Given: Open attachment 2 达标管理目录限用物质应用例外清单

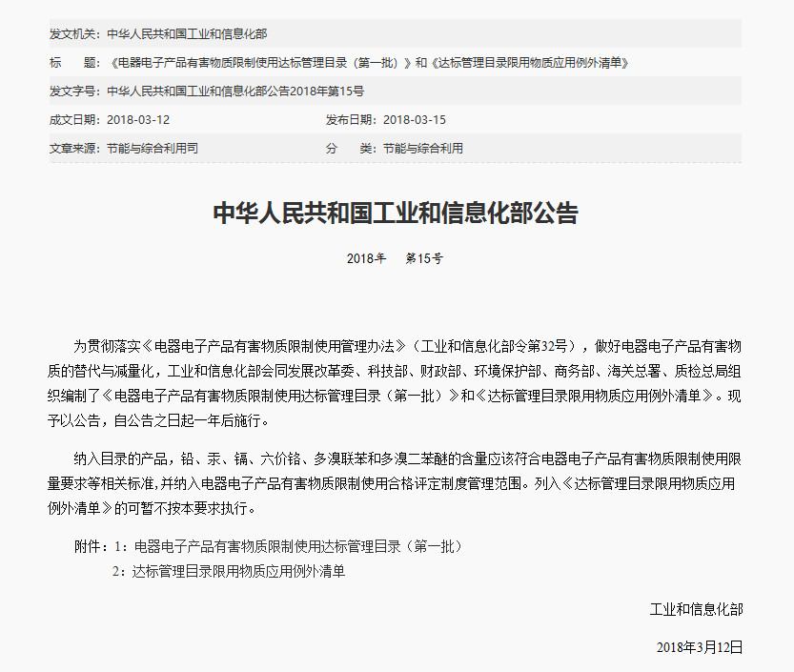Looking at the screenshot, I should pos(238,572).
